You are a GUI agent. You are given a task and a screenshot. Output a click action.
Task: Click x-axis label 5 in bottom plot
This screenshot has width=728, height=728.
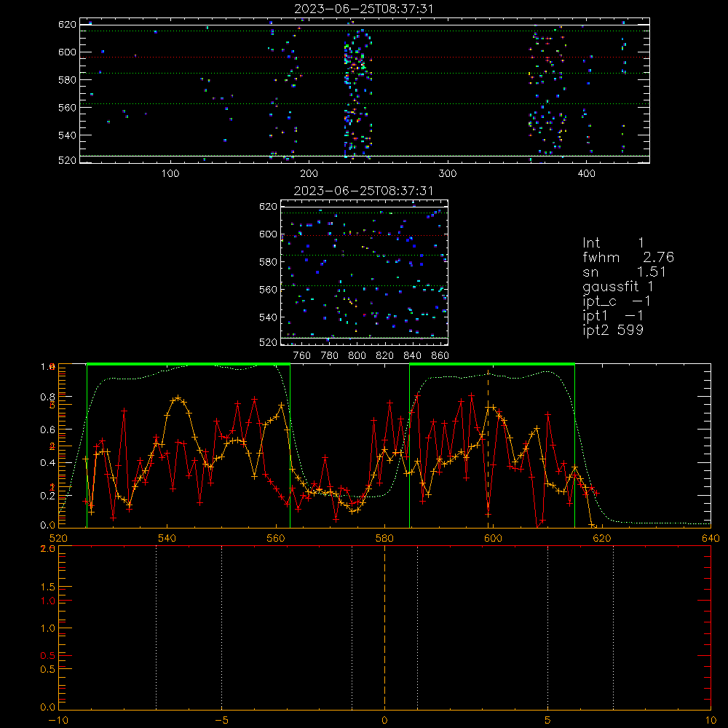point(548,721)
